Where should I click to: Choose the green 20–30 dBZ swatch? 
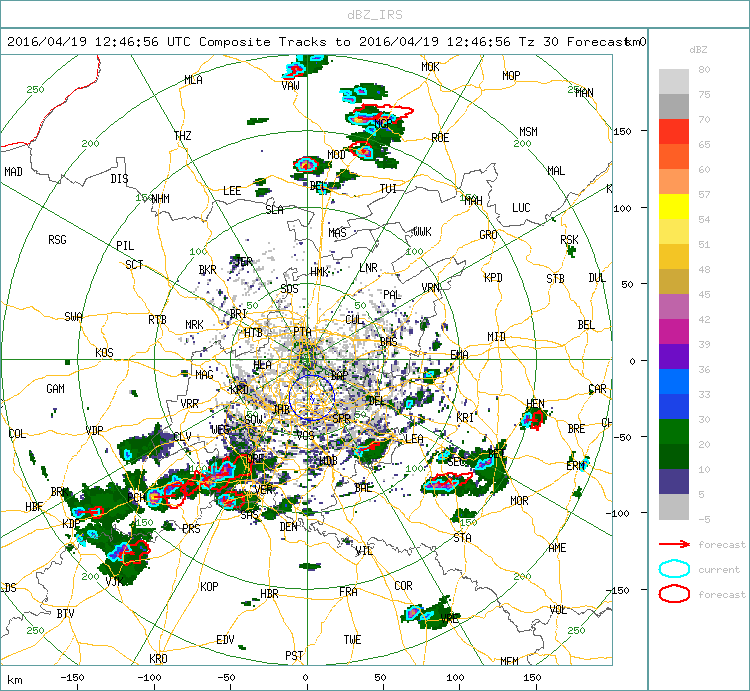tap(674, 431)
